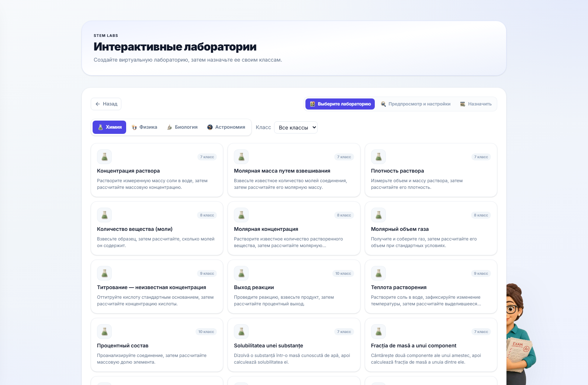Click the 7 класс badge on Концентрация раствора
The width and height of the screenshot is (588, 385).
tap(207, 157)
